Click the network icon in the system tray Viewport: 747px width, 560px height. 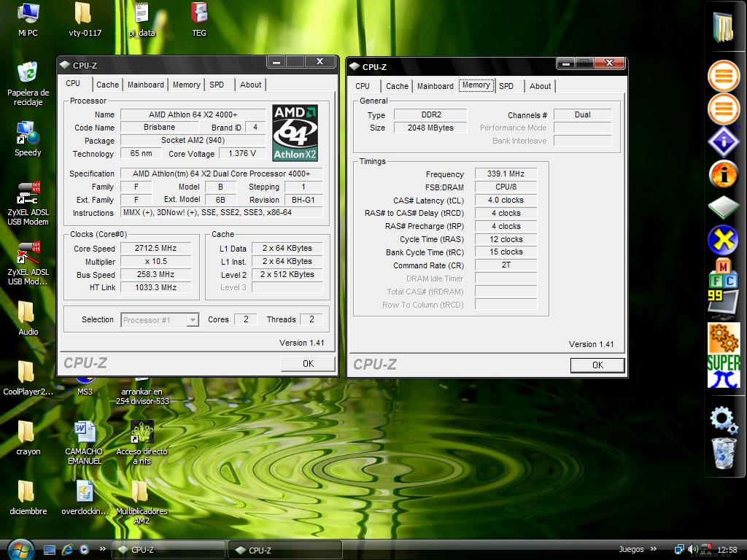pos(679,550)
